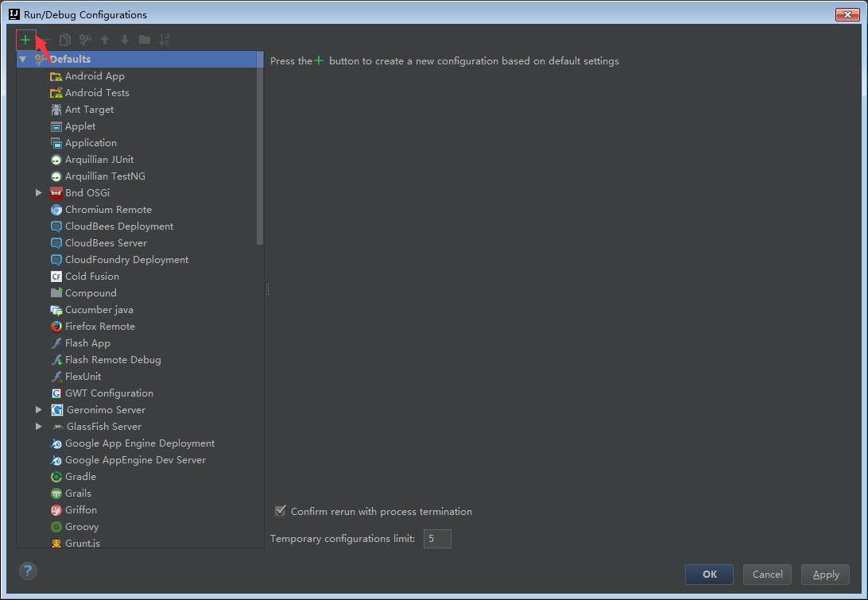This screenshot has width=868, height=600.
Task: Click the Grails icon
Action: [x=56, y=494]
